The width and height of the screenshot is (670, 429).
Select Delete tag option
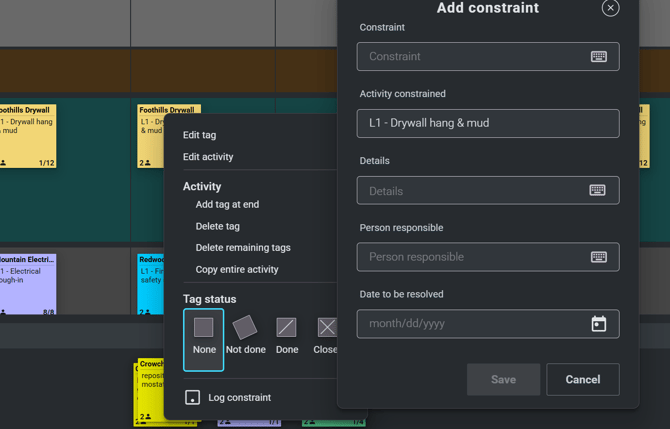point(217,226)
